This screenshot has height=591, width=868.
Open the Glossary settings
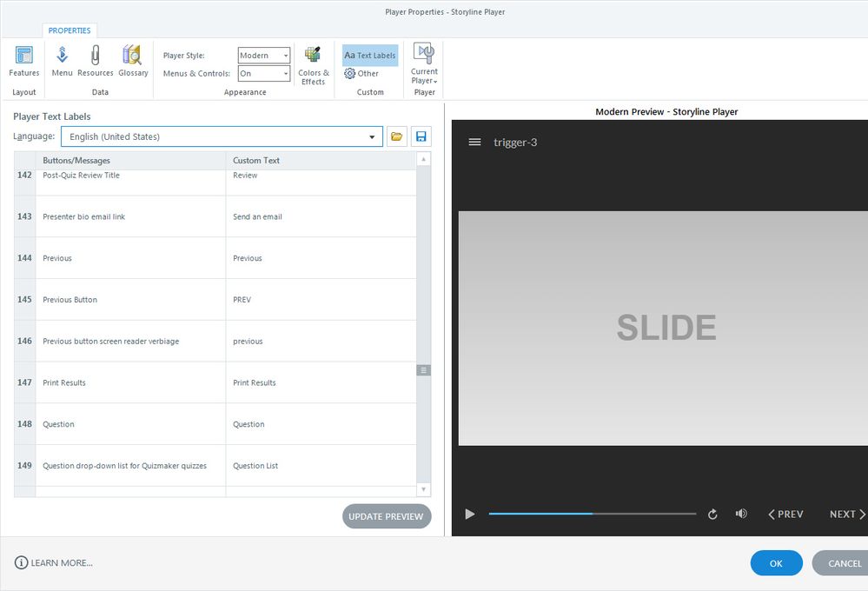tap(133, 62)
